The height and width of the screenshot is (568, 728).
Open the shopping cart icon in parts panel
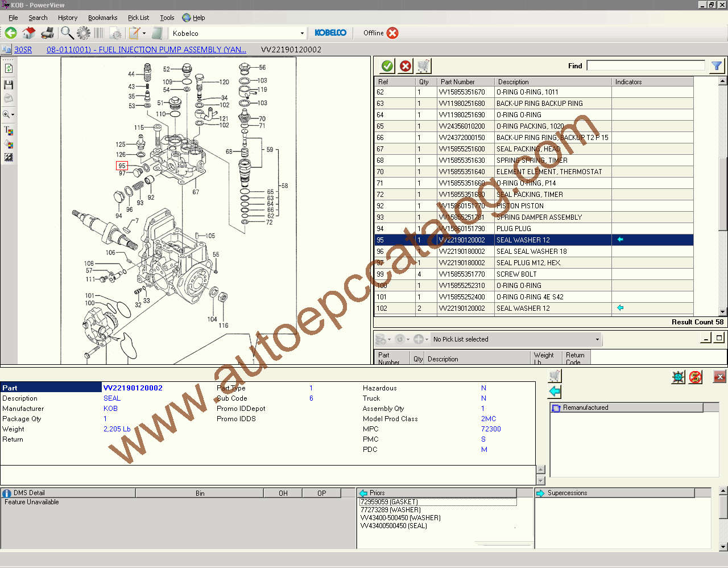[422, 65]
